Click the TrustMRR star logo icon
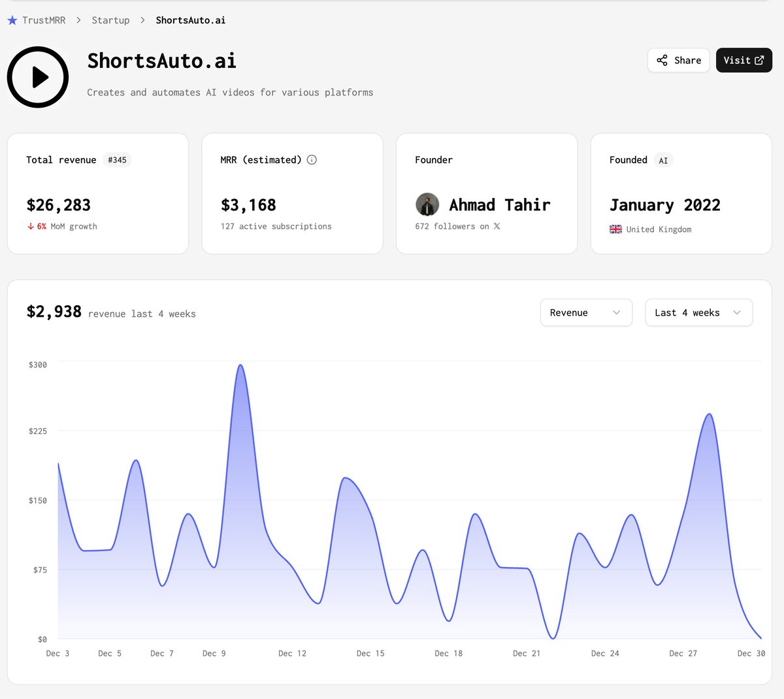Screen dimensions: 784x699 coord(12,20)
